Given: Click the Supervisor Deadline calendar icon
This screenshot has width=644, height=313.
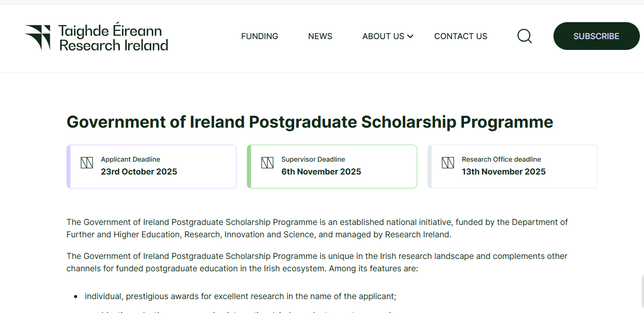Looking at the screenshot, I should coord(267,163).
